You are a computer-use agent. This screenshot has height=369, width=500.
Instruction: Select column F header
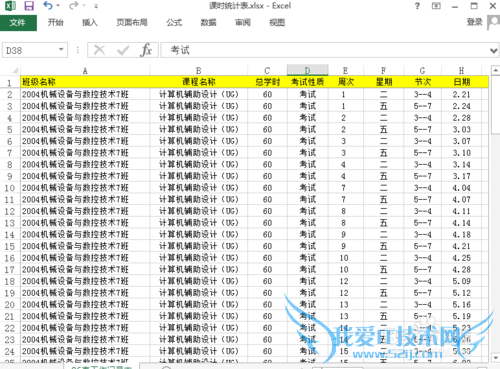pos(383,71)
